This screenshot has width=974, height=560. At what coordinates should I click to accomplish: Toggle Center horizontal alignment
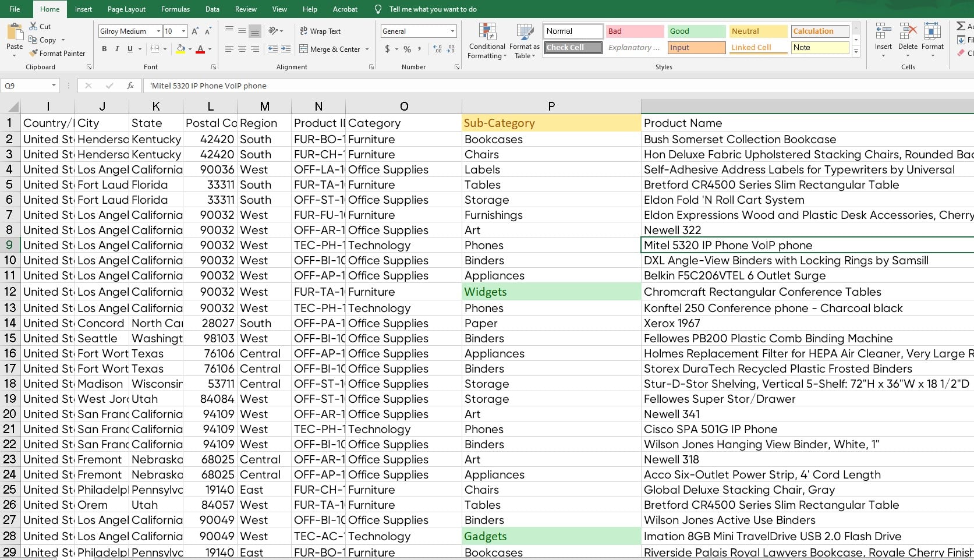pyautogui.click(x=242, y=49)
